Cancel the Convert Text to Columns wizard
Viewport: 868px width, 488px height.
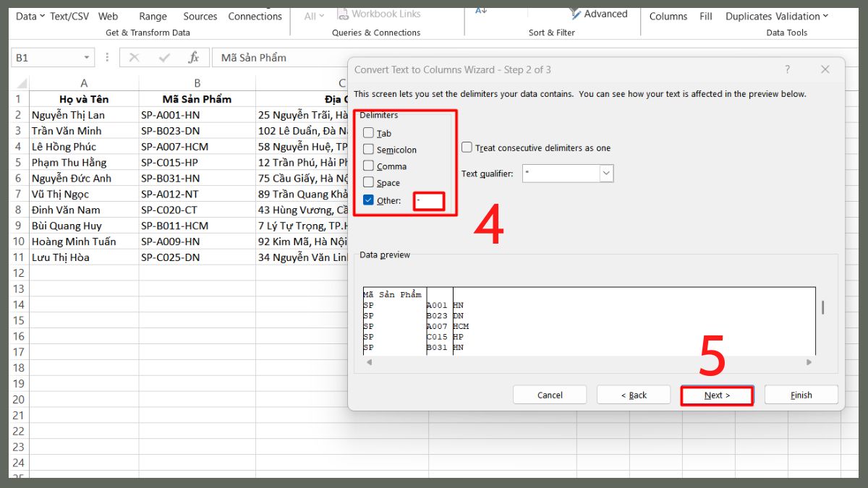click(x=550, y=395)
